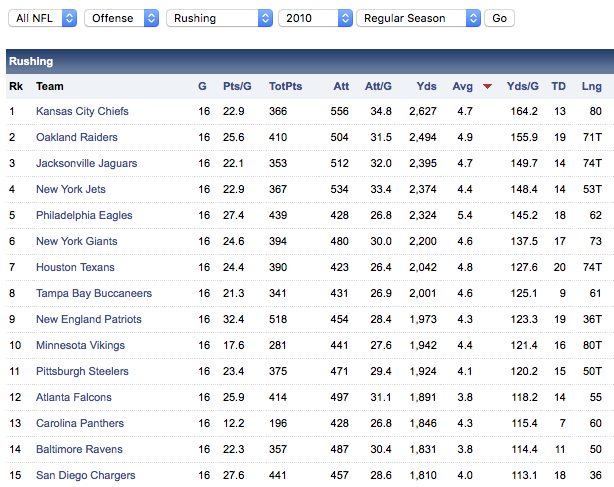The height and width of the screenshot is (487, 614).
Task: Sort by the Avg column header
Action: (462, 86)
